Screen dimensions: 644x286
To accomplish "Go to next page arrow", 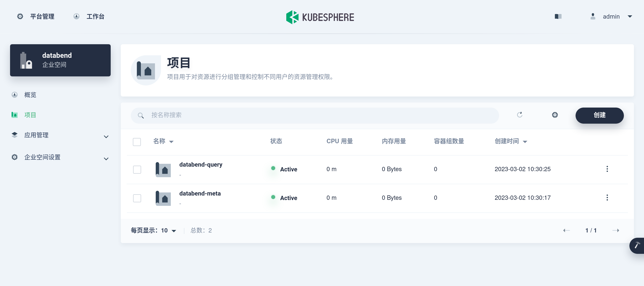I will (x=616, y=230).
